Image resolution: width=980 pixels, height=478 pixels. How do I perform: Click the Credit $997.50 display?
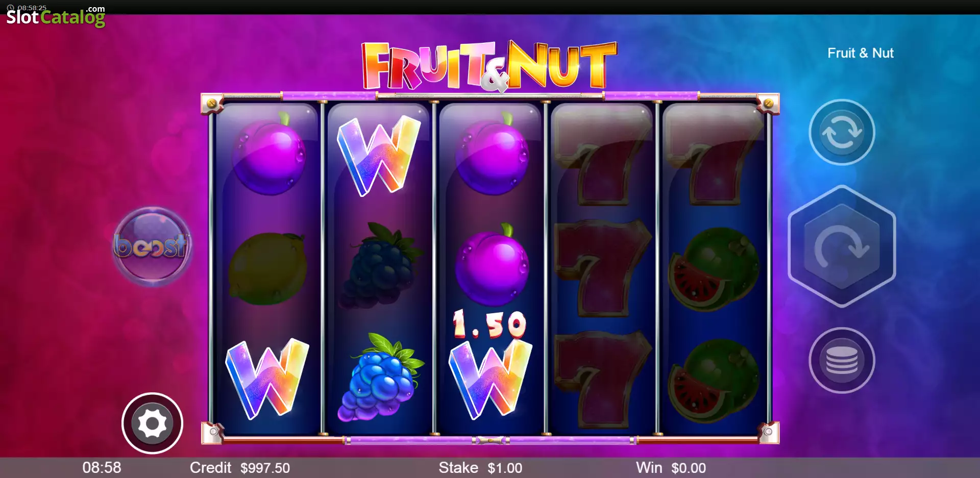click(240, 468)
